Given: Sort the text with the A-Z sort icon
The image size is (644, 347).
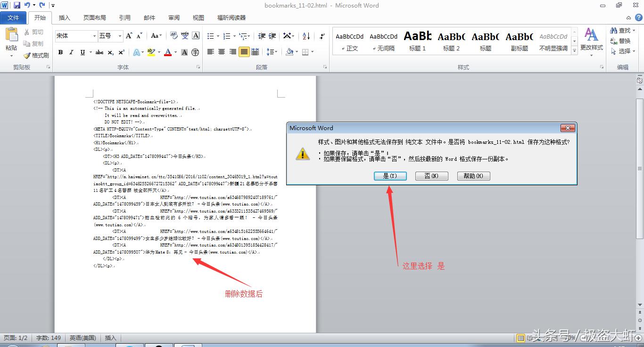Looking at the screenshot, I should 306,36.
